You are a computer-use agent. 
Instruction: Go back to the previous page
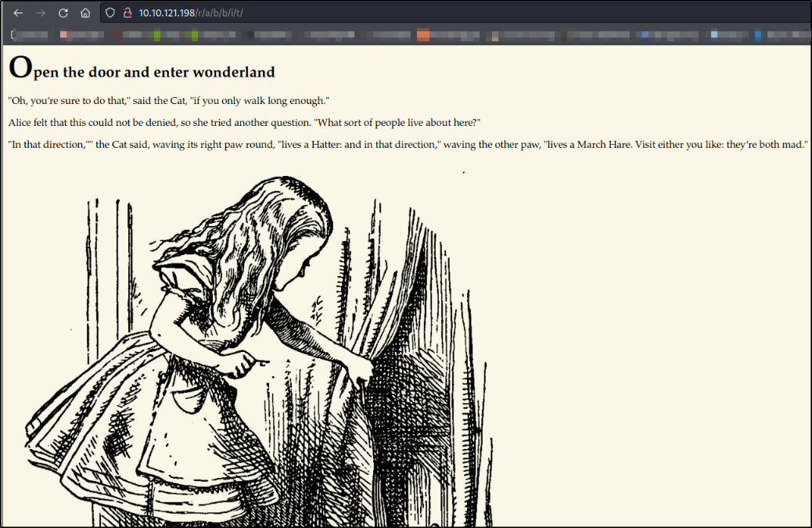click(x=18, y=13)
